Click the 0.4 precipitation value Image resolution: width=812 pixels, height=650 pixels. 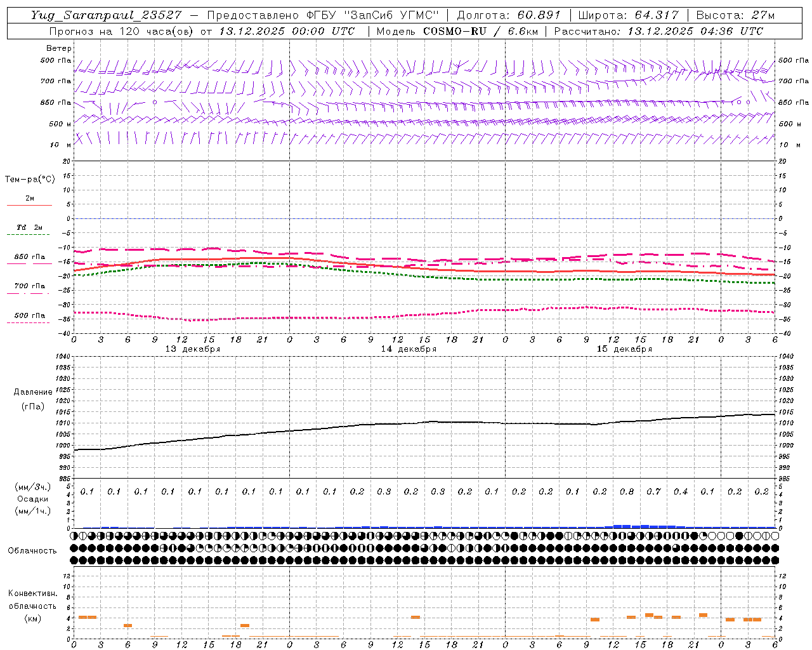pos(681,491)
